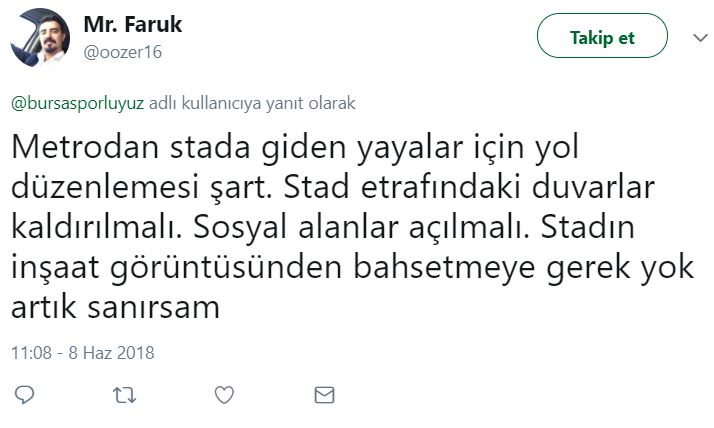Open the @oozer16 handle link
The width and height of the screenshot is (714, 428).
(x=124, y=52)
